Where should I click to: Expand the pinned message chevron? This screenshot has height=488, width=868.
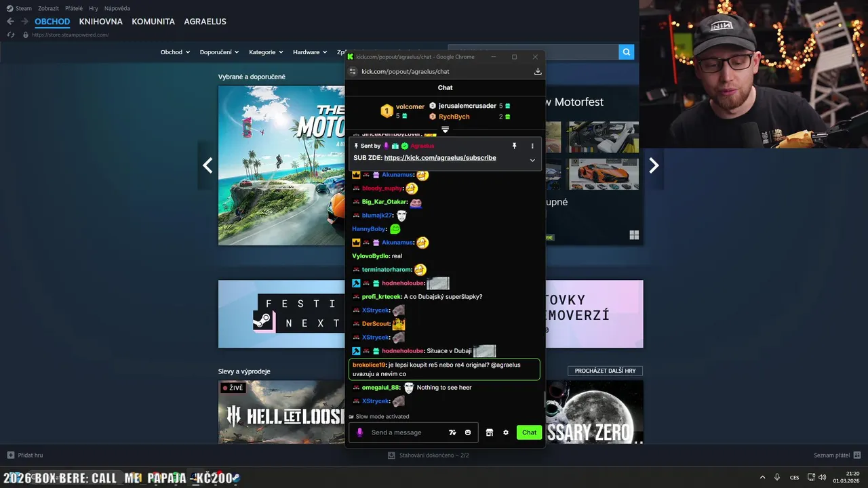[x=532, y=161]
